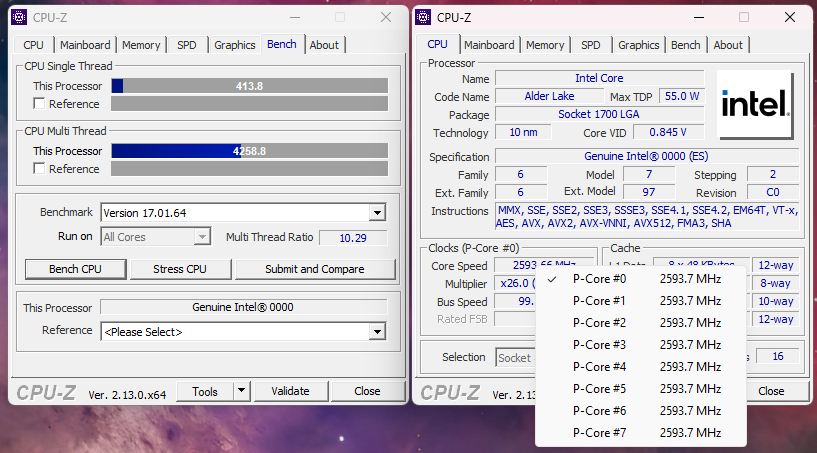The height and width of the screenshot is (453, 817).
Task: Enable Reference checkbox under CPU Single Thread
Action: coord(39,103)
